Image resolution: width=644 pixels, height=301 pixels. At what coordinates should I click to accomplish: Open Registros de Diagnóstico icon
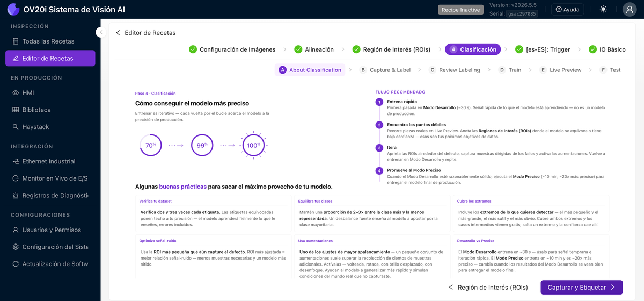pos(16,196)
